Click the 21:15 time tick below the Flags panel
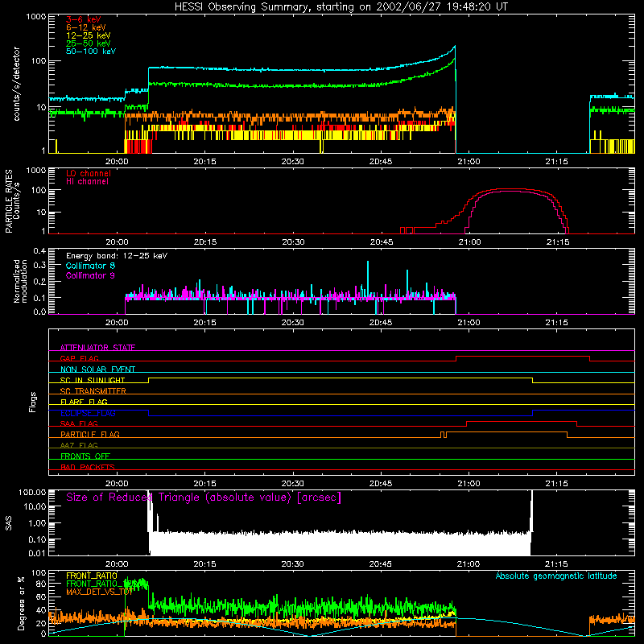 [x=556, y=484]
